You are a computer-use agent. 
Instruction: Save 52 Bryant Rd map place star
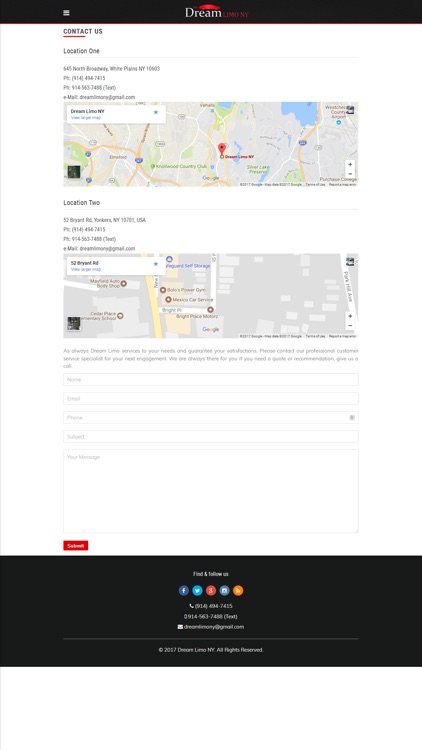(x=155, y=264)
